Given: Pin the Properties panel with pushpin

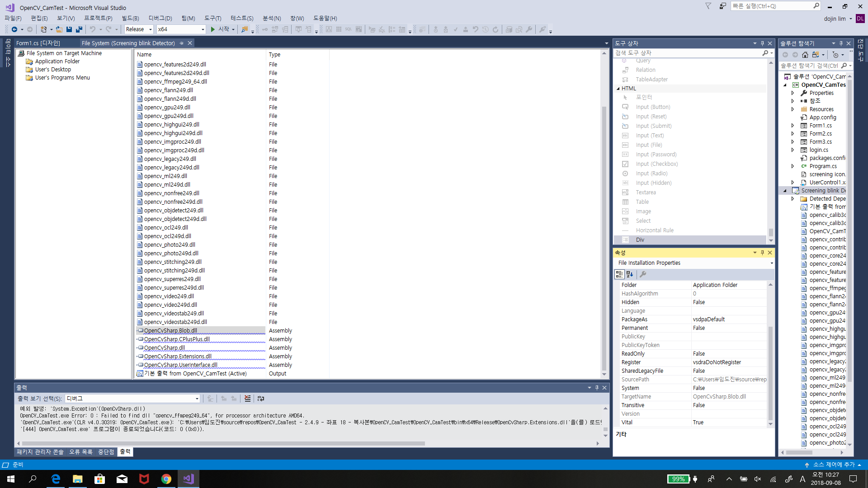Looking at the screenshot, I should click(762, 253).
